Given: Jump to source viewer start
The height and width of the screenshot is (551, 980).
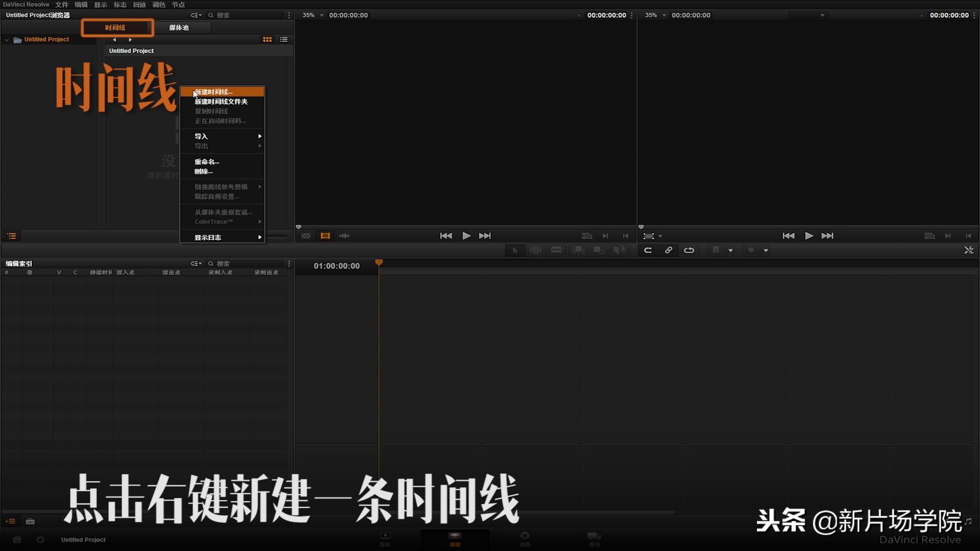Looking at the screenshot, I should [446, 236].
